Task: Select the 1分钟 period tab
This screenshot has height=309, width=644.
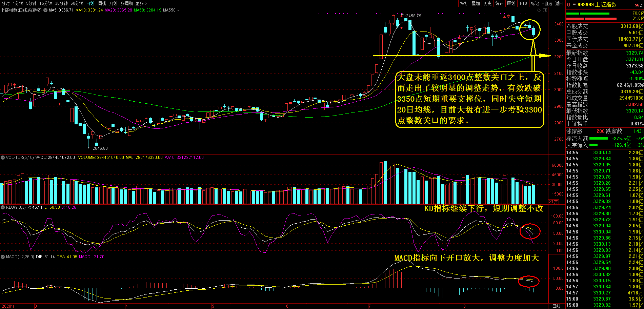Action: click(18, 3)
